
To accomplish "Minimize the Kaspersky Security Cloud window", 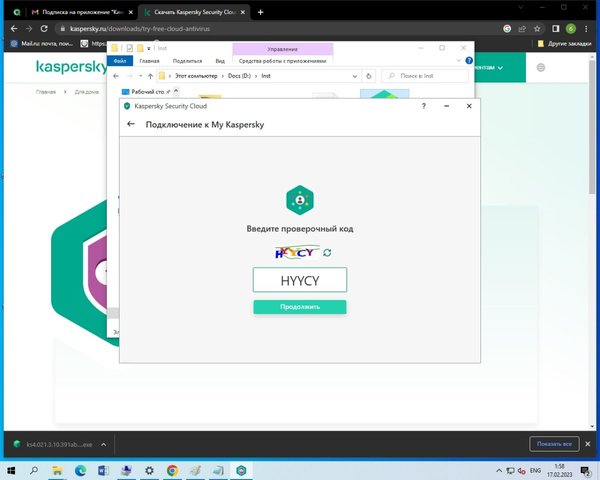I will [x=446, y=106].
